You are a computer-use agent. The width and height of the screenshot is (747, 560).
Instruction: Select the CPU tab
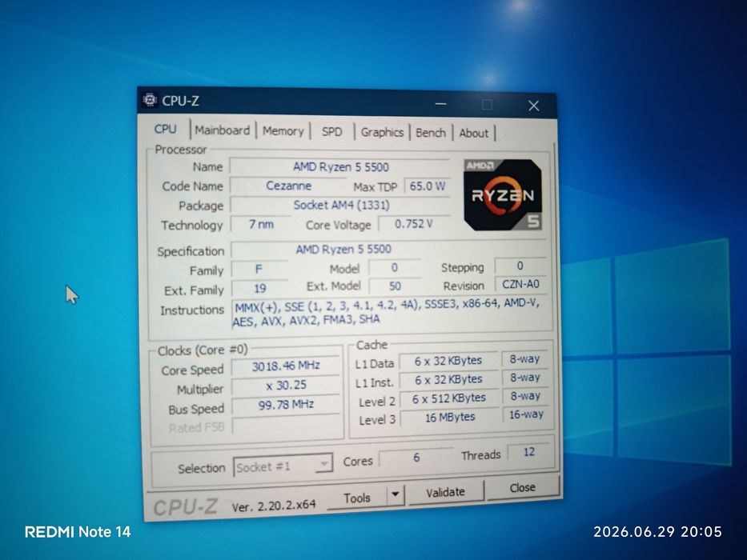click(x=165, y=129)
